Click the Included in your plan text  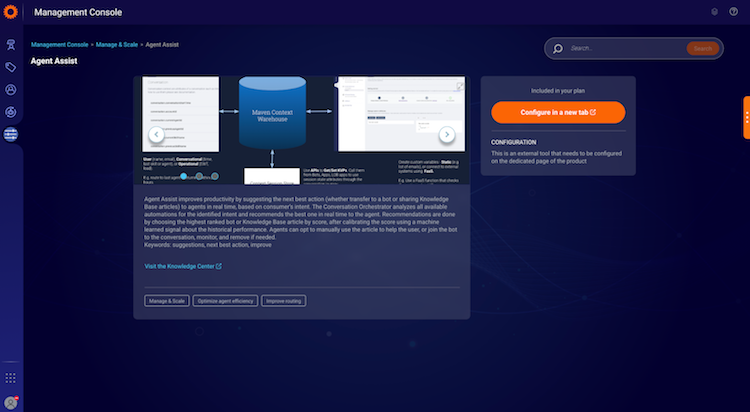(558, 90)
